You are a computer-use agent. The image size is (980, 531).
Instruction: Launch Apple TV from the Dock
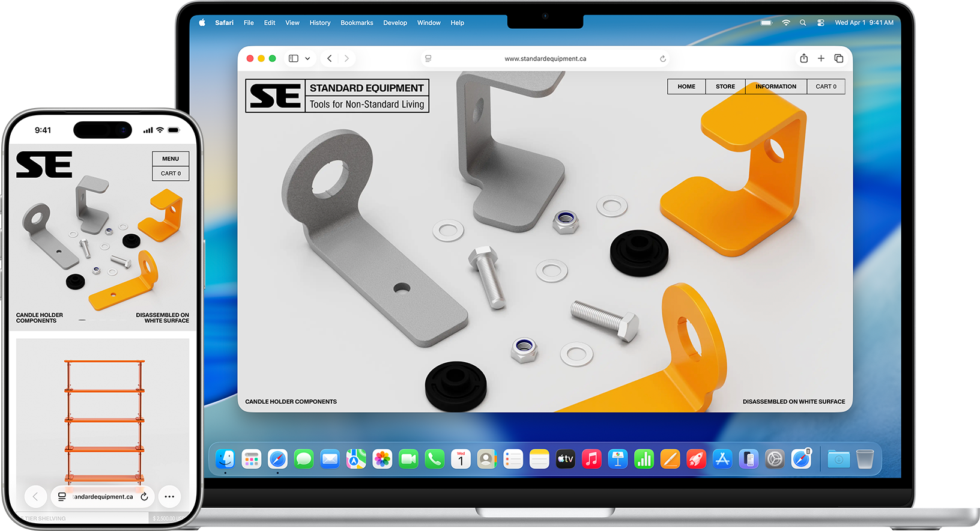point(566,460)
